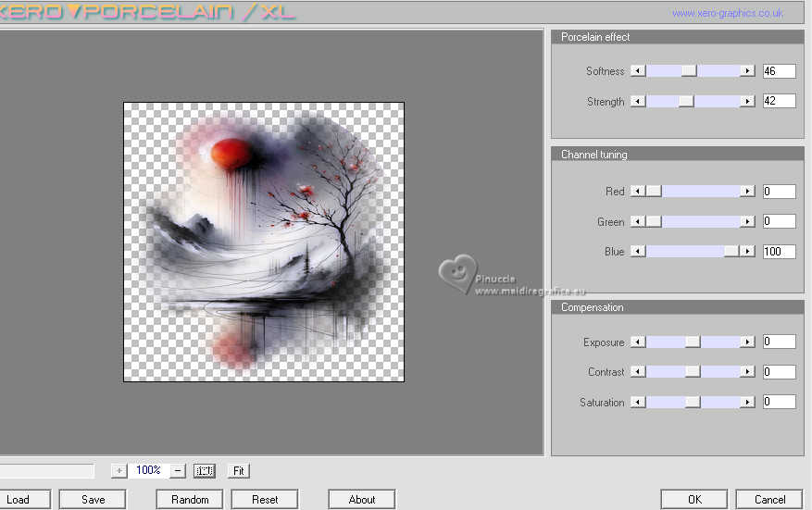Click the Red slider thumb
Screen dimensions: 812x510
tap(654, 192)
